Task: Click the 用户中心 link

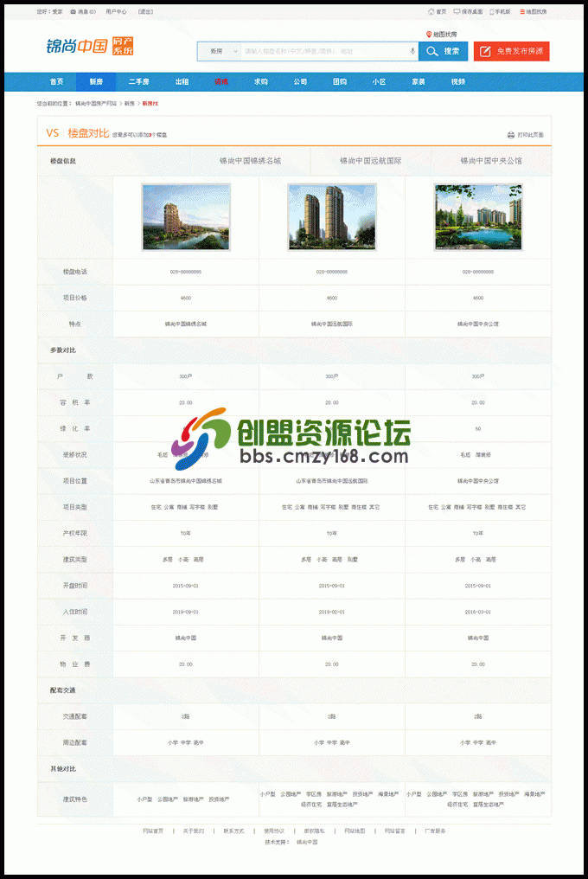Action: 116,11
